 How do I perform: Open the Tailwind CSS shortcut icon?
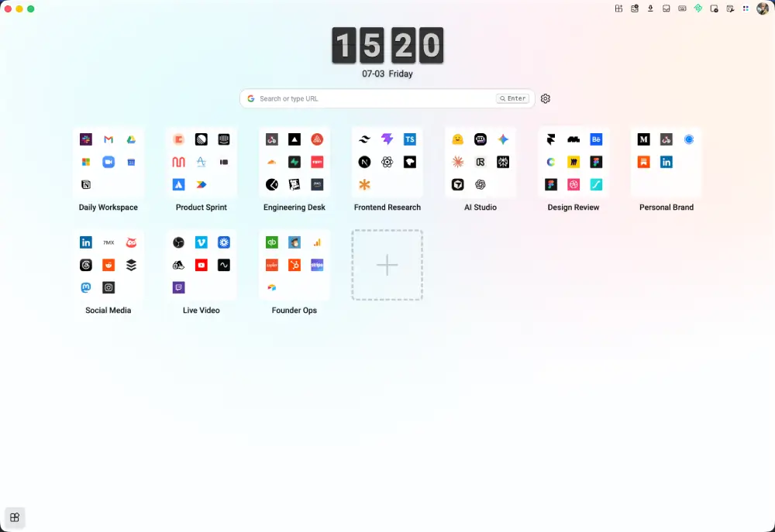(365, 140)
